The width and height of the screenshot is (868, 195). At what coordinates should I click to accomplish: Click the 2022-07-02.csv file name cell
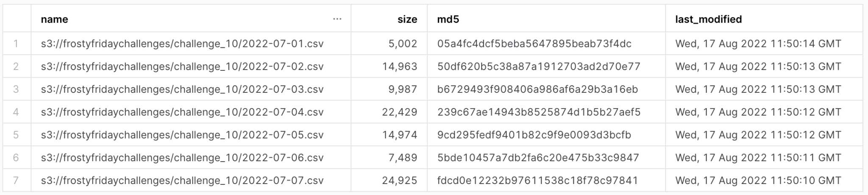(182, 67)
